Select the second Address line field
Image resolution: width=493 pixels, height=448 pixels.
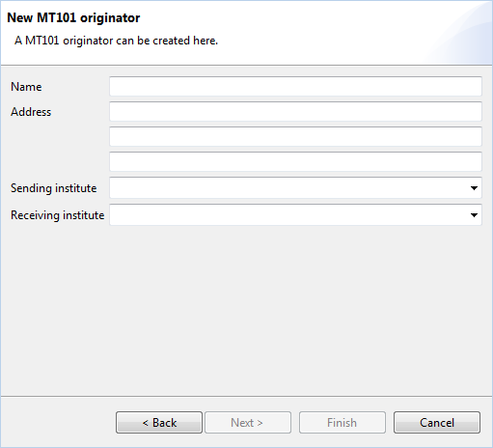click(x=295, y=136)
